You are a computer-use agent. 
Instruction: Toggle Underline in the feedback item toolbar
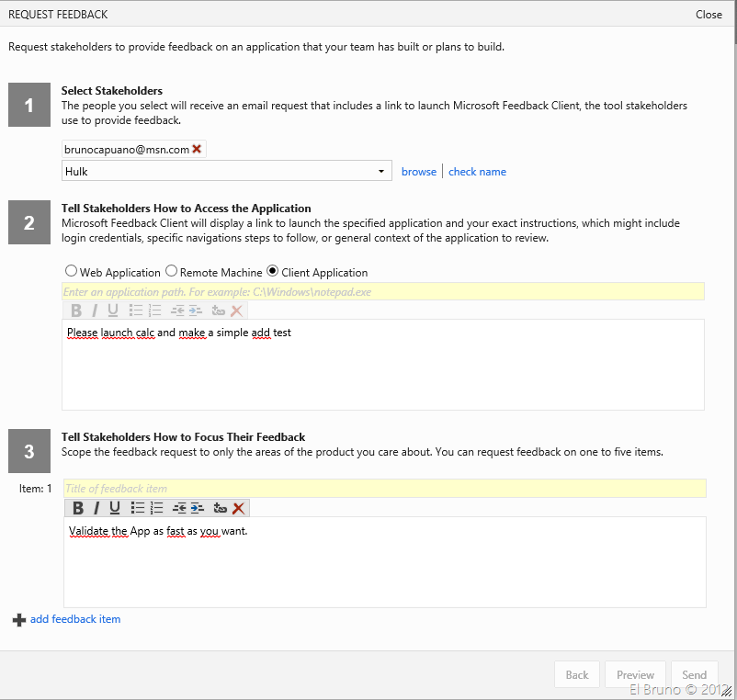tap(115, 508)
